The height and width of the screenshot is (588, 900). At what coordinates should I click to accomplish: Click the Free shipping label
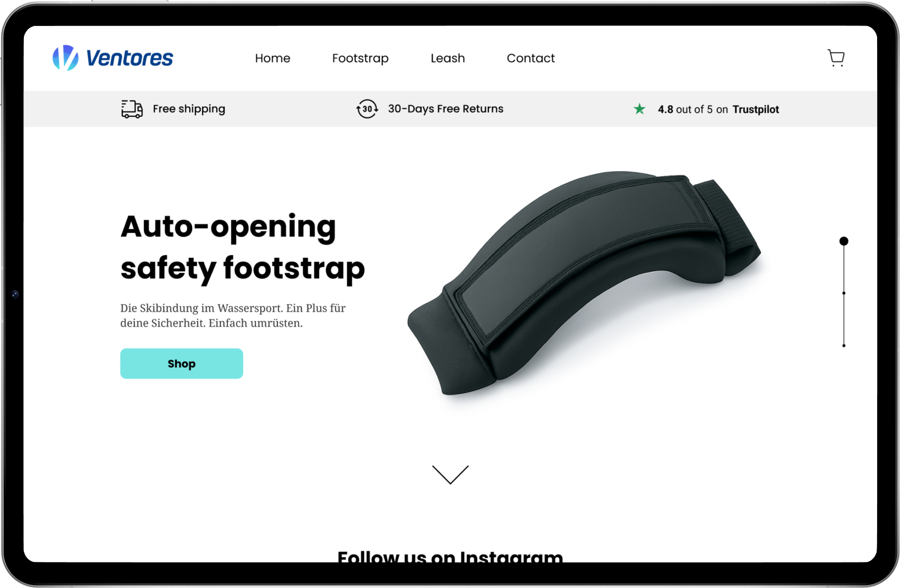[189, 109]
